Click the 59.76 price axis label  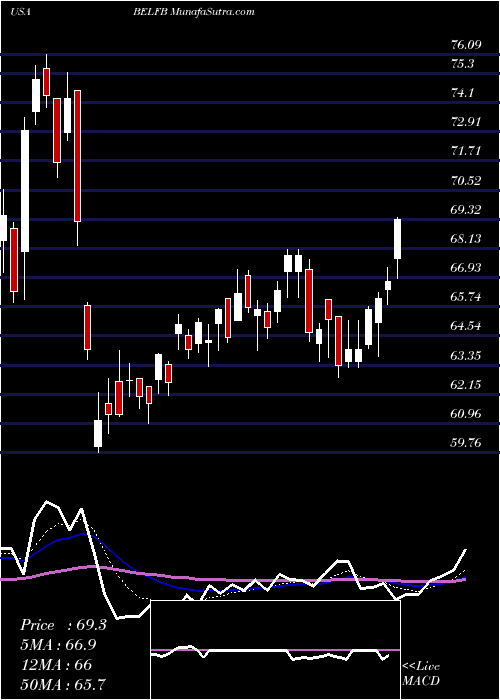(466, 443)
